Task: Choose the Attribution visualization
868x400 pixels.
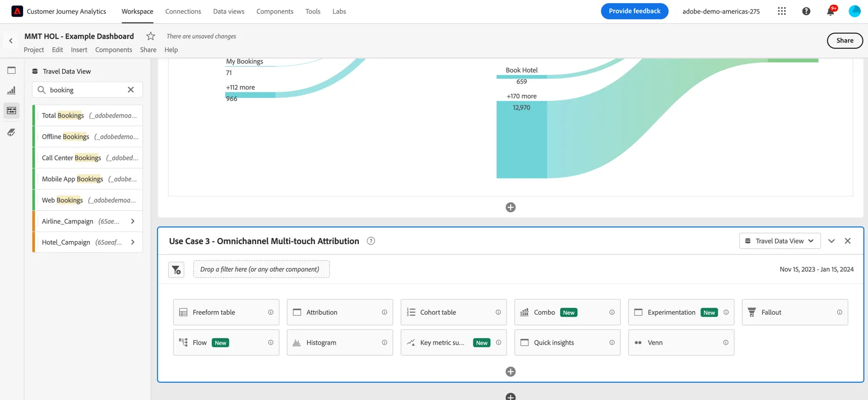Action: pos(340,312)
